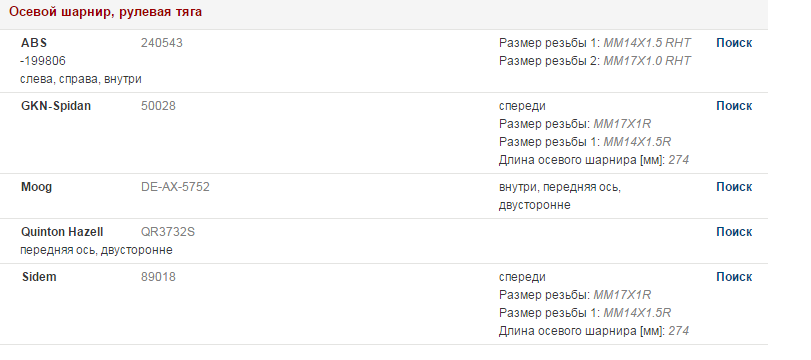Click Поиск next to Sidem 89018
The height and width of the screenshot is (360, 811).
point(734,277)
